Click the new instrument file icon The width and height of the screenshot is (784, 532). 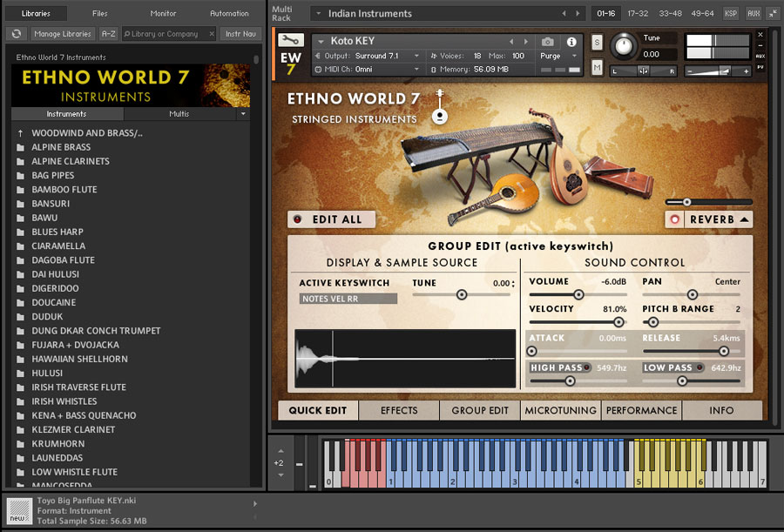pyautogui.click(x=19, y=511)
